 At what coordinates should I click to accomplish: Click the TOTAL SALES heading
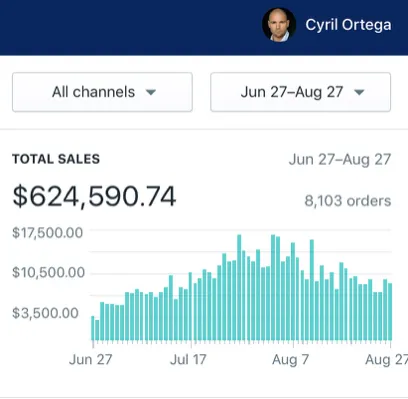click(x=56, y=159)
